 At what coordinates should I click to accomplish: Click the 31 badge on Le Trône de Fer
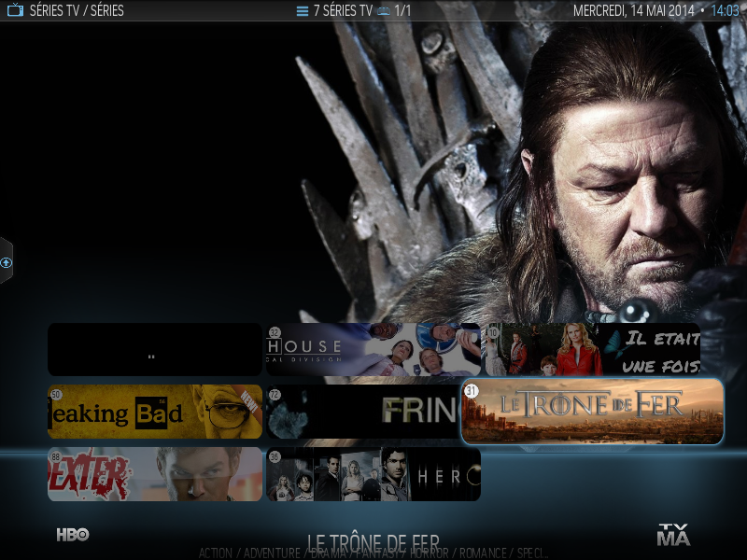(x=472, y=391)
